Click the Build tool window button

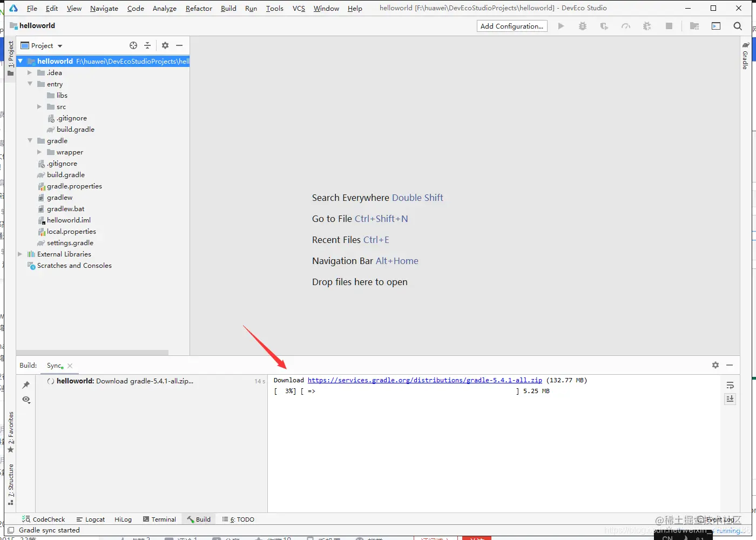pos(199,519)
